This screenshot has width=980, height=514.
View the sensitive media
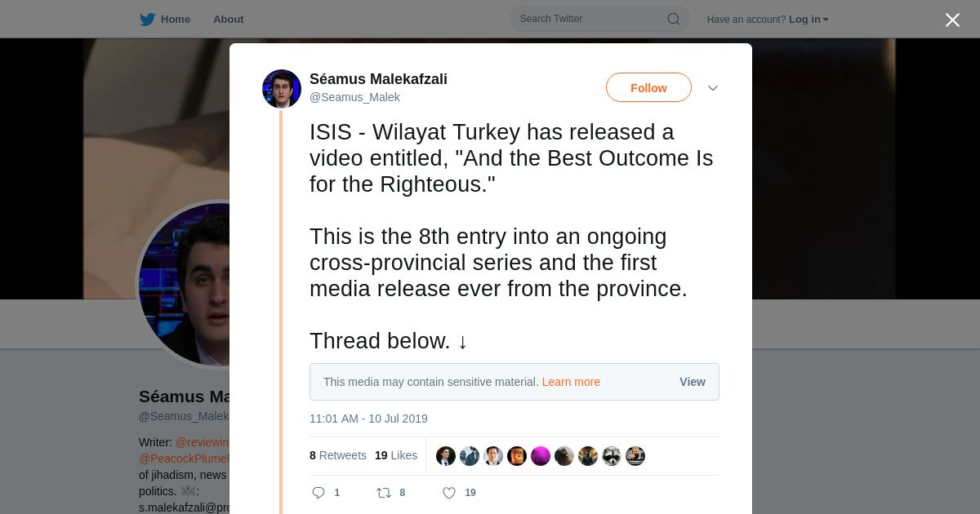[693, 382]
